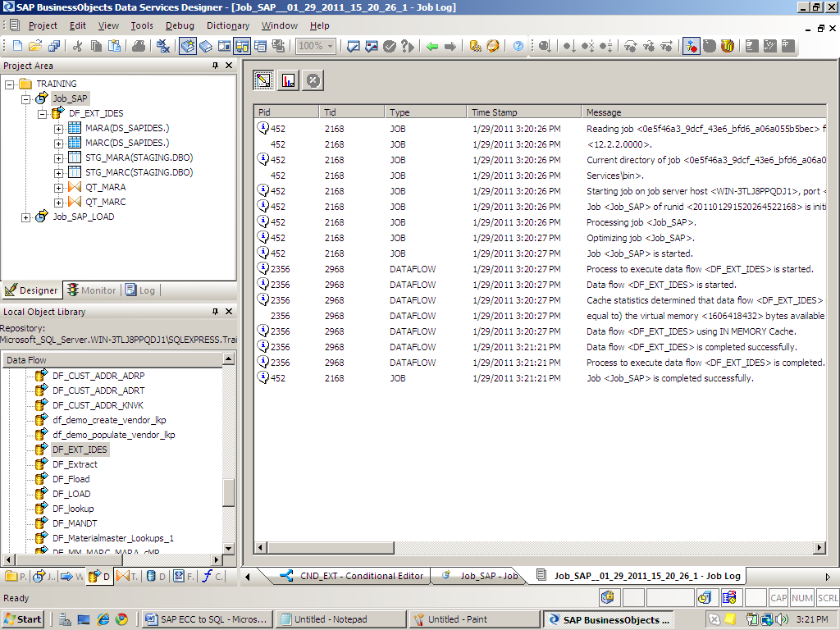Expand the MARA(DS_SAPIDES.) node

click(59, 129)
